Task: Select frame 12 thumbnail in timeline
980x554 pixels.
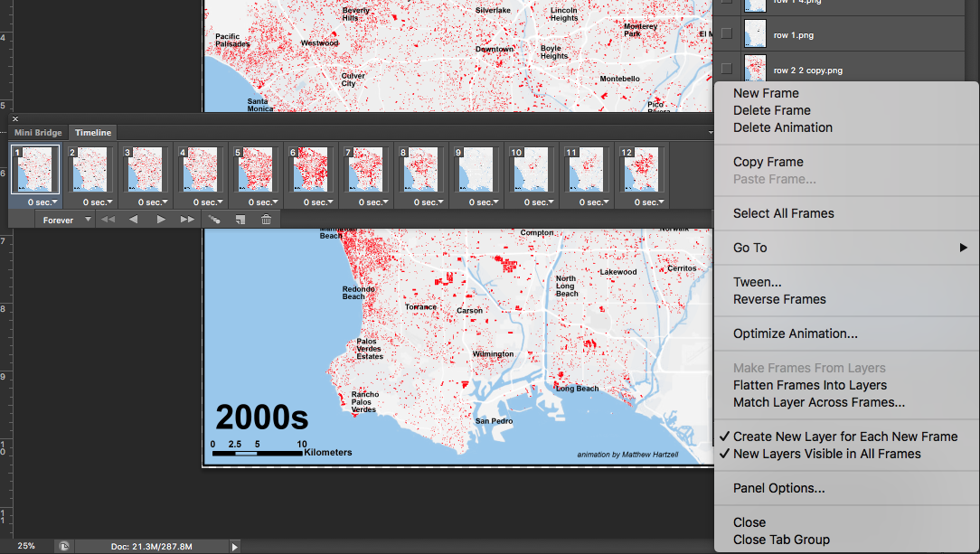Action: (641, 169)
